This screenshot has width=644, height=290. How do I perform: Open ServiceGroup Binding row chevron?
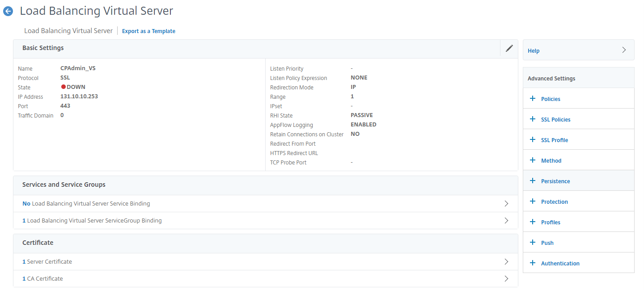point(506,221)
